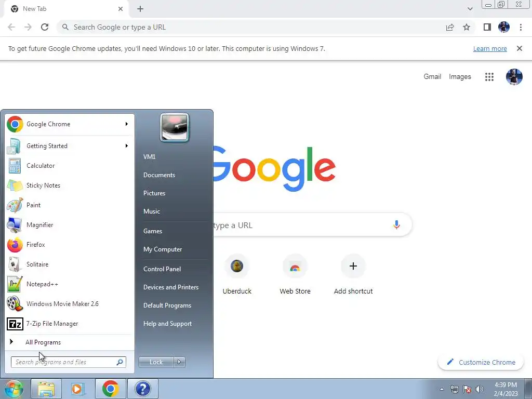
Task: Share this page icon in address bar
Action: (x=450, y=27)
